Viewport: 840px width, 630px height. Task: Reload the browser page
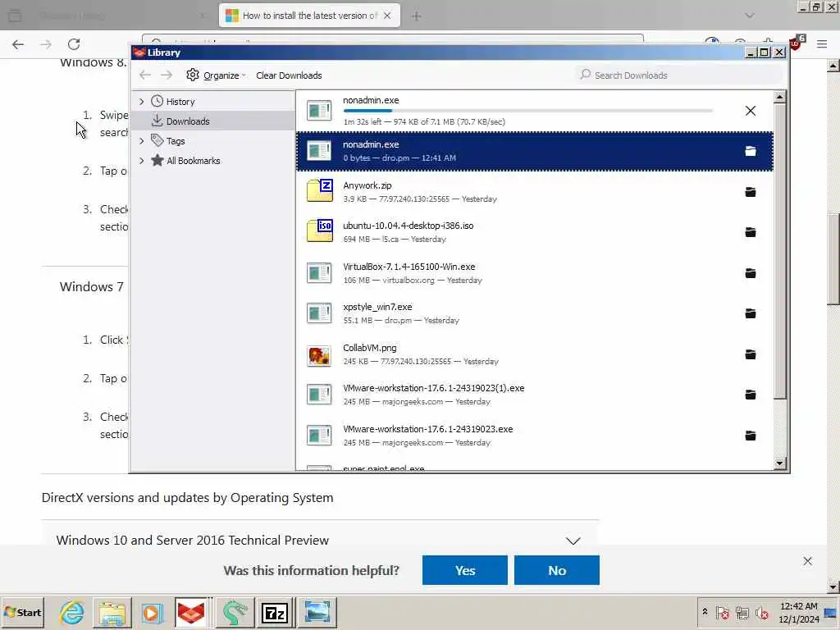click(74, 44)
